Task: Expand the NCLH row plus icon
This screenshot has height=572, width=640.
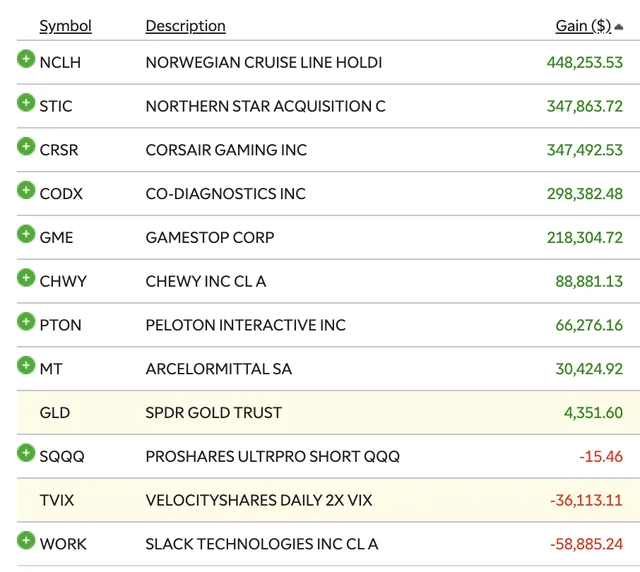Action: [x=26, y=59]
